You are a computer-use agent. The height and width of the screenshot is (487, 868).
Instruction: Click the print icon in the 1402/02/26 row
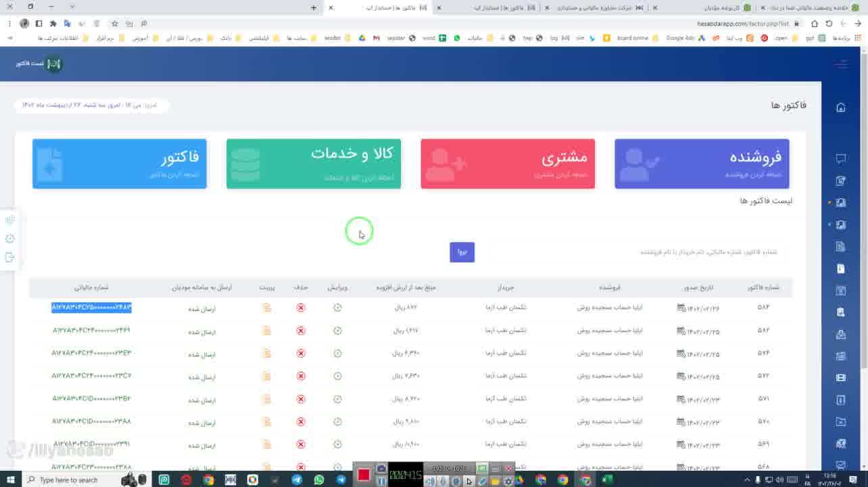tap(267, 308)
